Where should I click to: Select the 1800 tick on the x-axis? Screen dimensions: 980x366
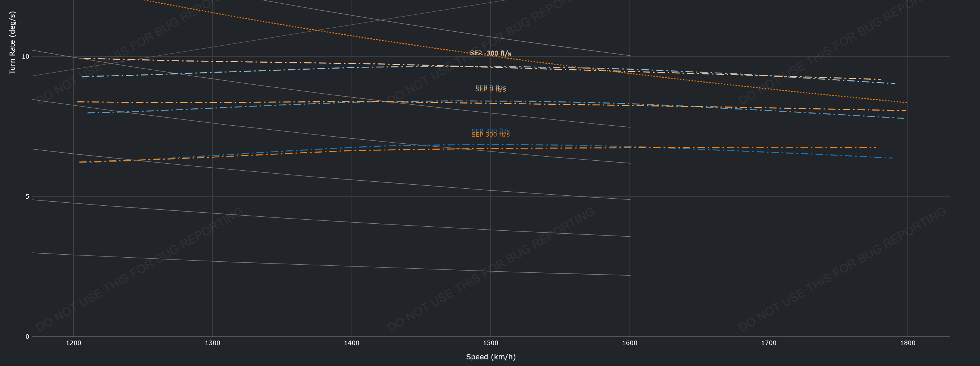pos(908,343)
